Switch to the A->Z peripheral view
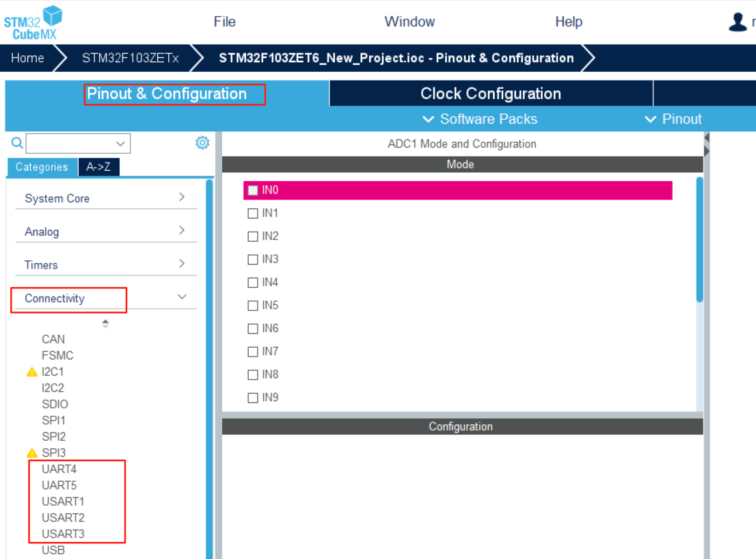756x559 pixels. tap(98, 166)
